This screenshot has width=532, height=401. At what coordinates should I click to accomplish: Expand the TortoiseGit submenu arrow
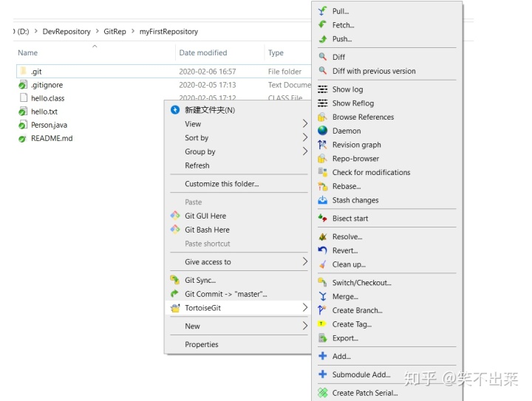point(304,307)
